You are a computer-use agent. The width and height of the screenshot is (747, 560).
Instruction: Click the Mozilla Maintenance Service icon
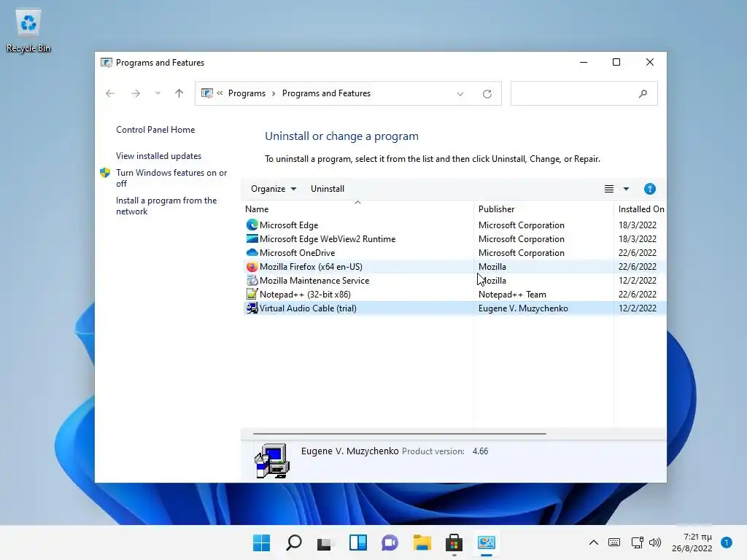[252, 281]
